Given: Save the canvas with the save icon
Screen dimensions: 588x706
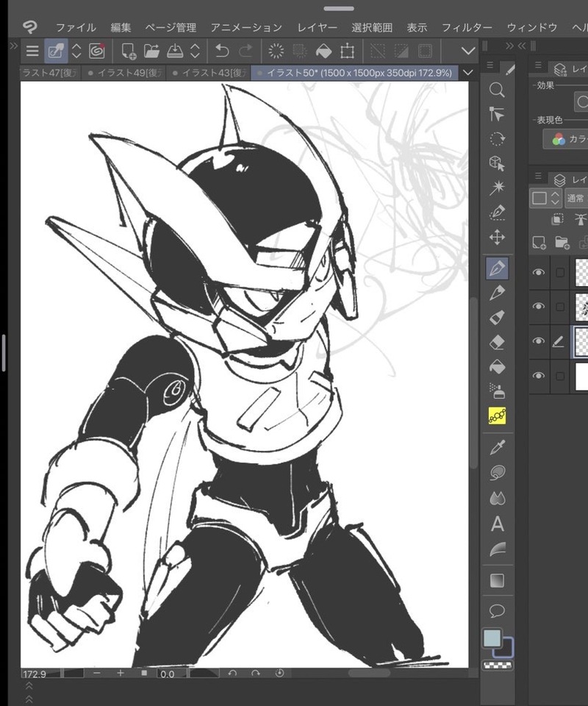Looking at the screenshot, I should [x=175, y=51].
